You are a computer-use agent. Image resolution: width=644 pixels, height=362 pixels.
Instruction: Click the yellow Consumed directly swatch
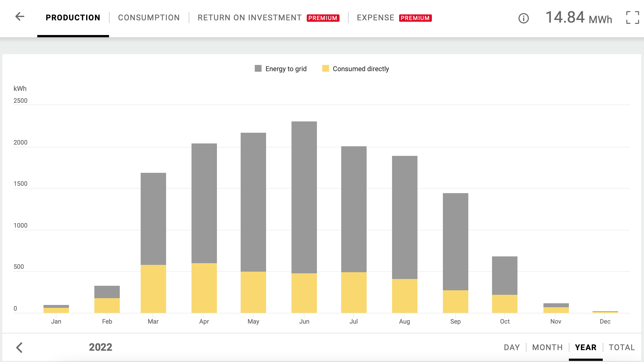pos(325,69)
